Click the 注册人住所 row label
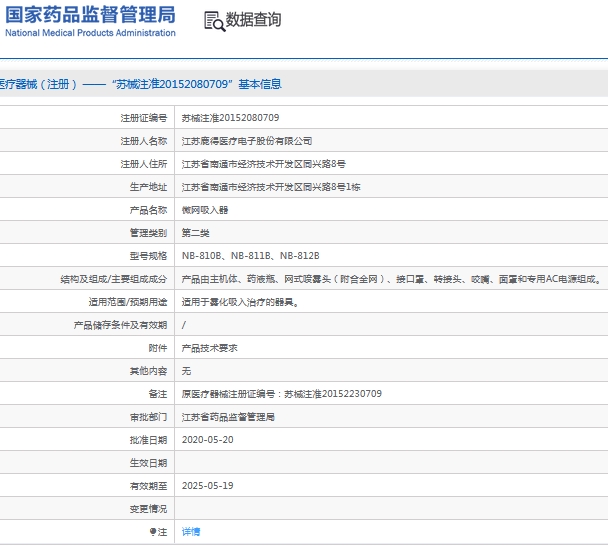The width and height of the screenshot is (608, 553). (143, 164)
